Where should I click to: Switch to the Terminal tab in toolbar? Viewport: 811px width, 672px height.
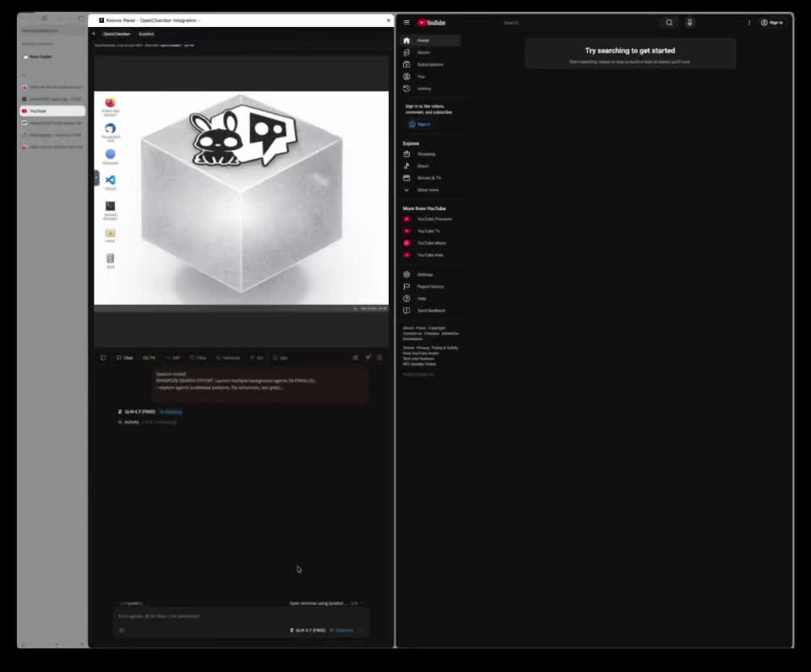(228, 358)
